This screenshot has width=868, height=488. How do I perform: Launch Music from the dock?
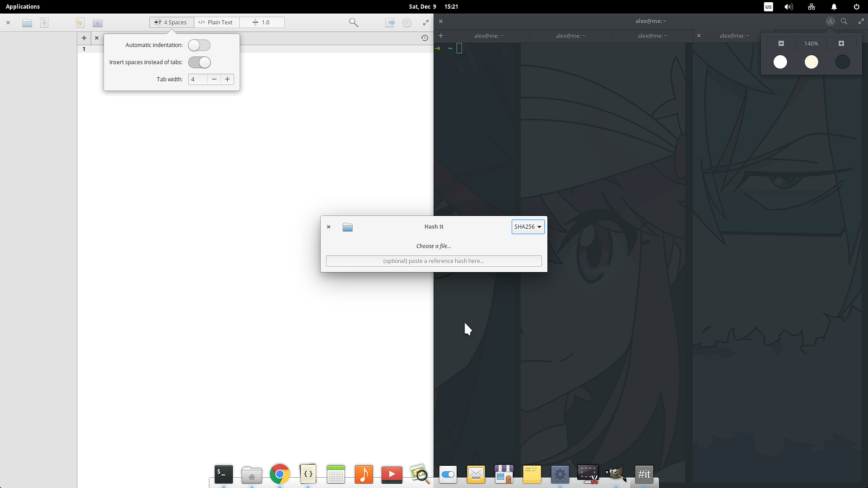coord(364,474)
